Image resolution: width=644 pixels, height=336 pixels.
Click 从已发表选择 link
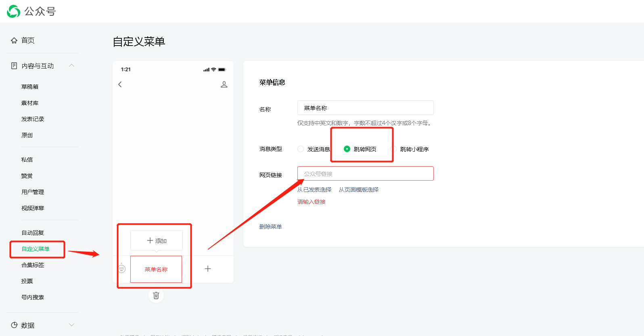[314, 190]
